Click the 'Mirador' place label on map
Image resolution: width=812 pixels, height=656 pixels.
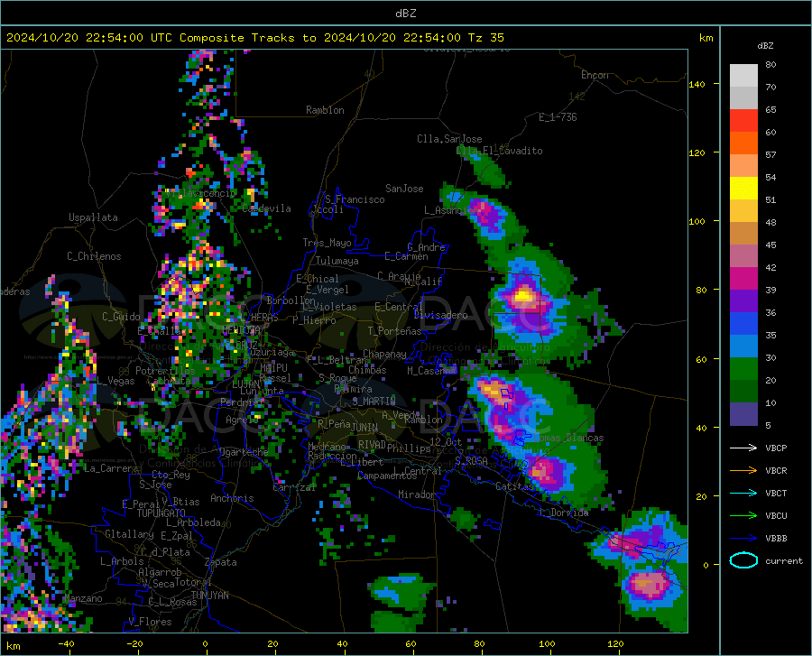point(416,494)
